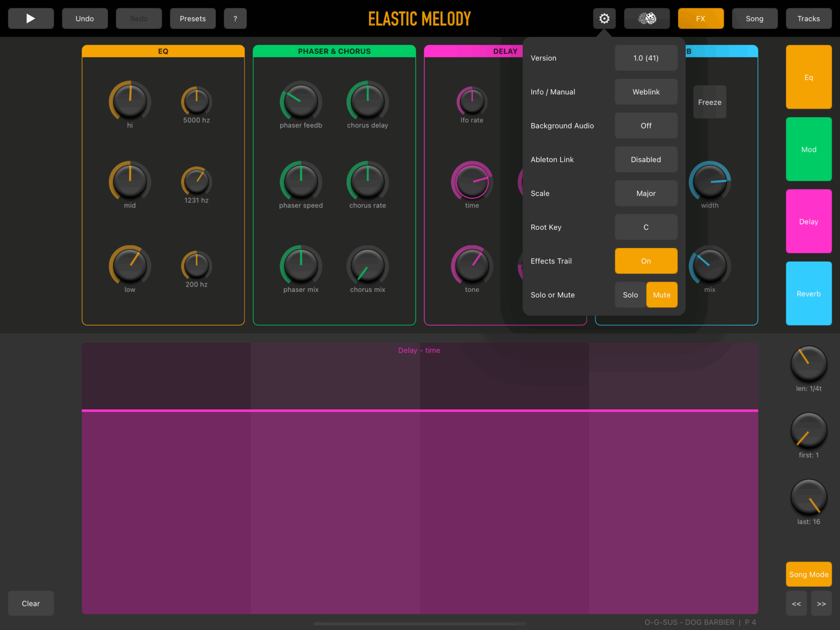Image resolution: width=840 pixels, height=630 pixels.
Task: Toggle the reverb Freeze button
Action: (x=710, y=102)
